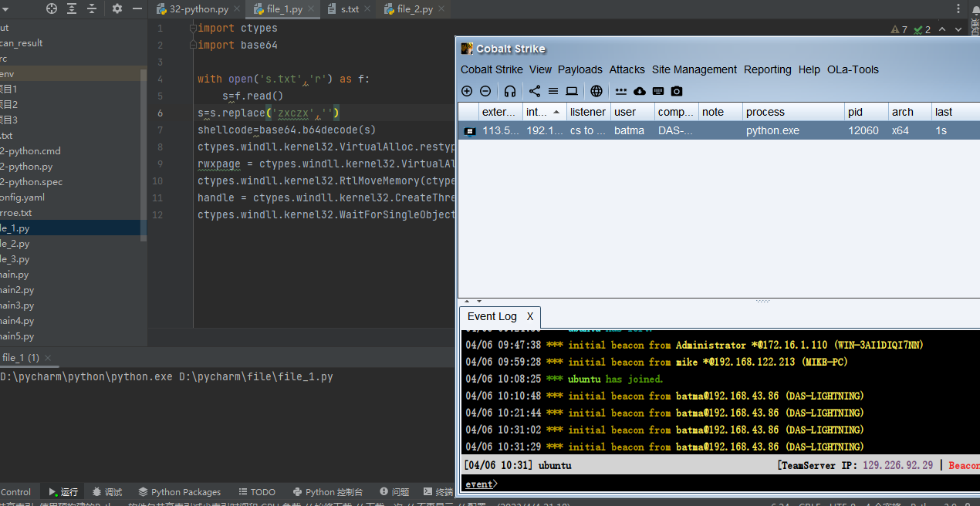Open the Site Management menu
The image size is (980, 506).
click(x=694, y=69)
